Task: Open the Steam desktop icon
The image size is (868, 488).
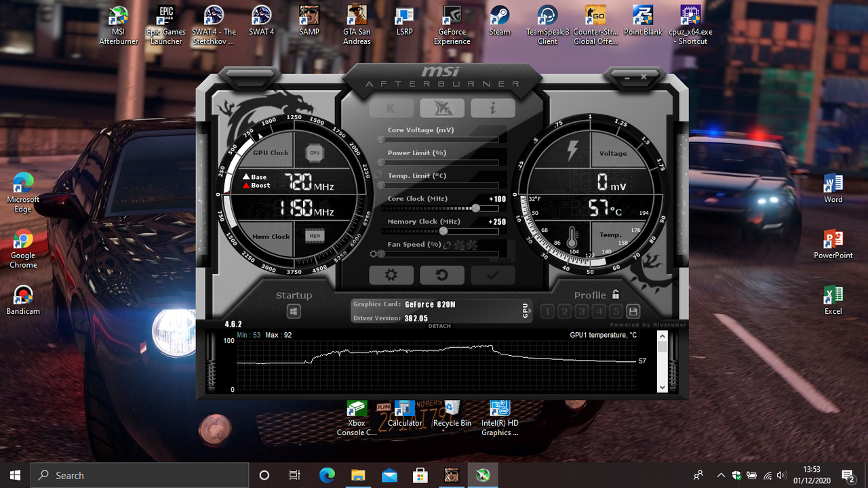Action: click(x=500, y=21)
